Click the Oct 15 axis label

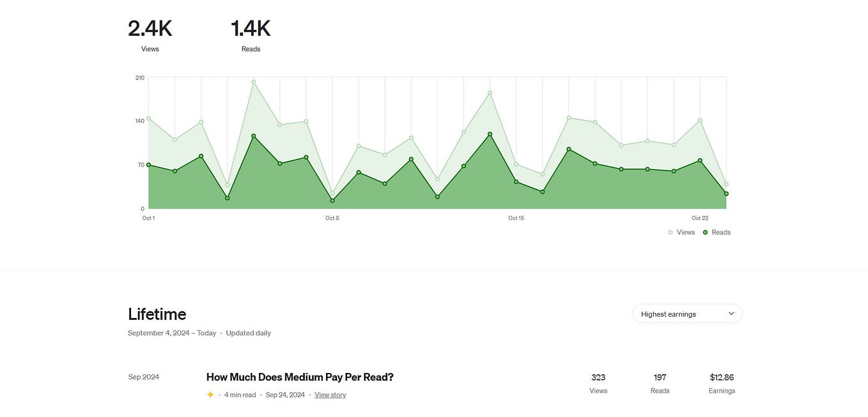tap(515, 217)
